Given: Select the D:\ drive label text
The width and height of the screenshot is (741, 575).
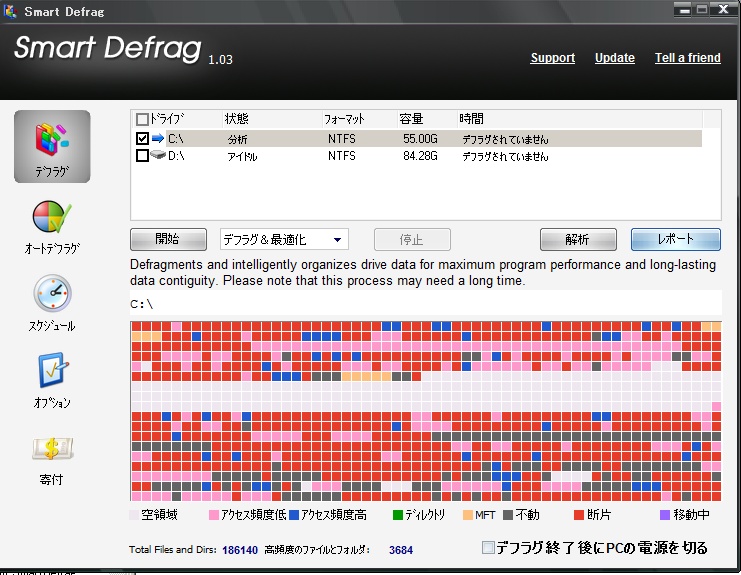Looking at the screenshot, I should (x=176, y=155).
